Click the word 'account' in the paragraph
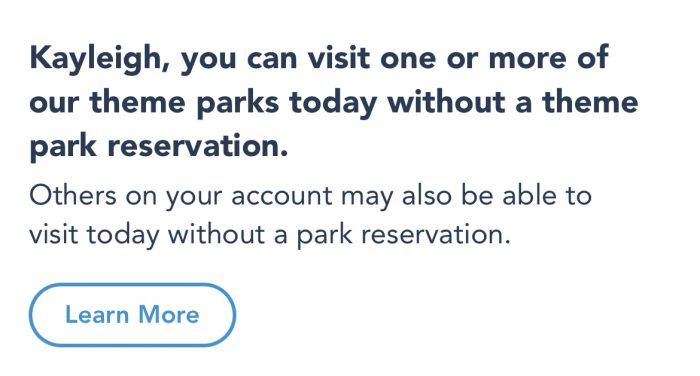The width and height of the screenshot is (700, 376). 282,196
